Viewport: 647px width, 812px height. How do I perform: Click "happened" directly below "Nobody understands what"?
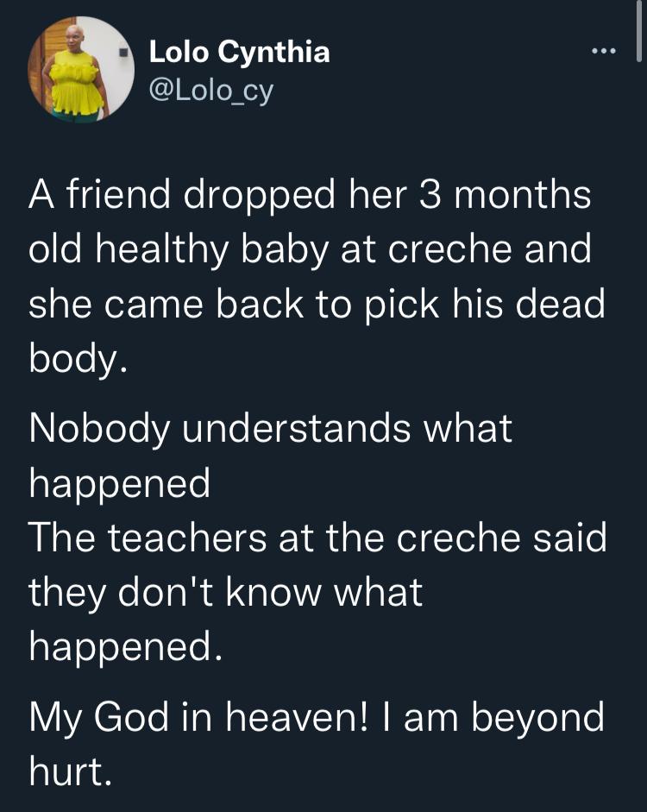120,484
